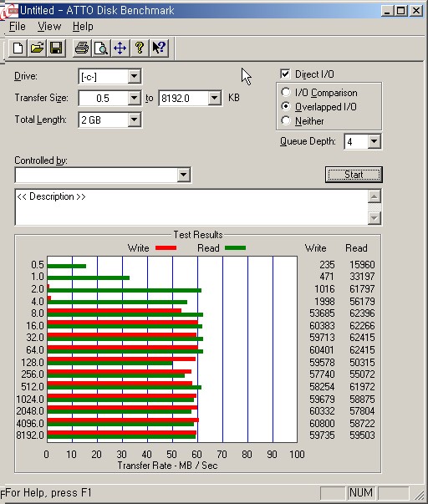Image resolution: width=428 pixels, height=504 pixels.
Task: Print results using the printer icon
Action: 82,48
